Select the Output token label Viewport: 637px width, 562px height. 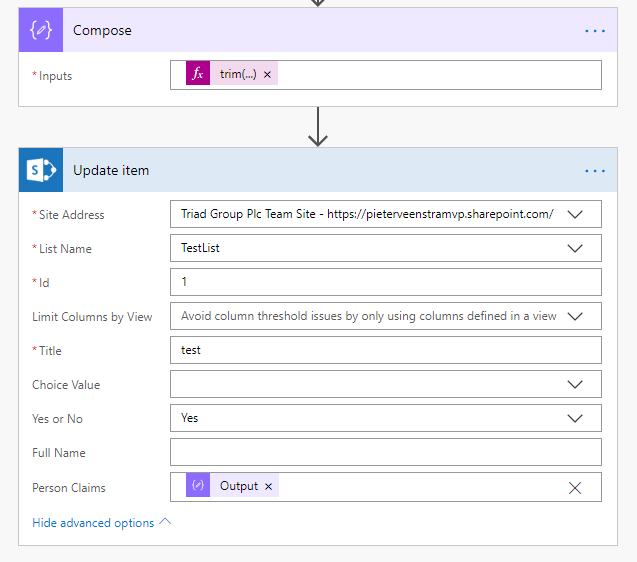(239, 486)
